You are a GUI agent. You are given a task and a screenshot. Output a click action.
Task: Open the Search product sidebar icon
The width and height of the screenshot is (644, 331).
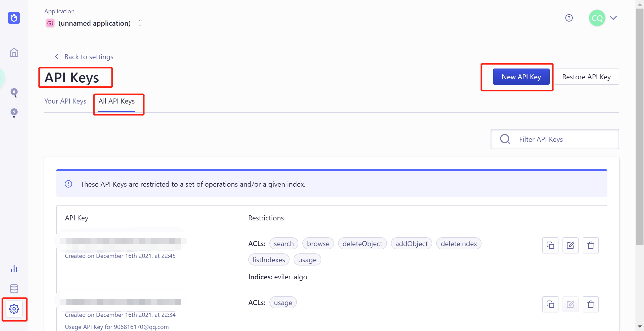click(x=14, y=92)
